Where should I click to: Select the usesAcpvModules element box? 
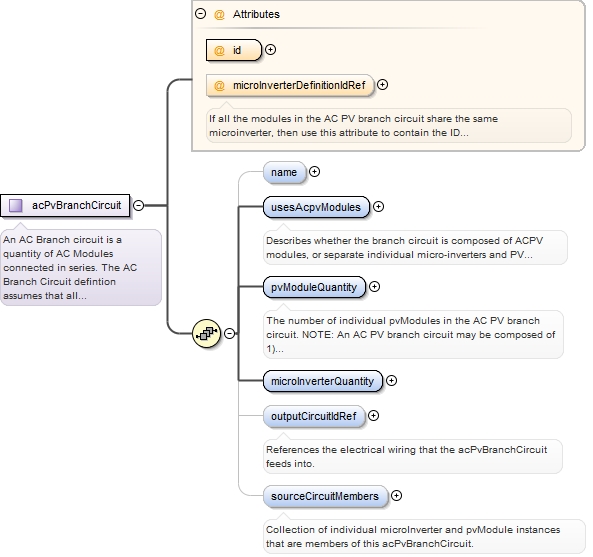(x=316, y=207)
